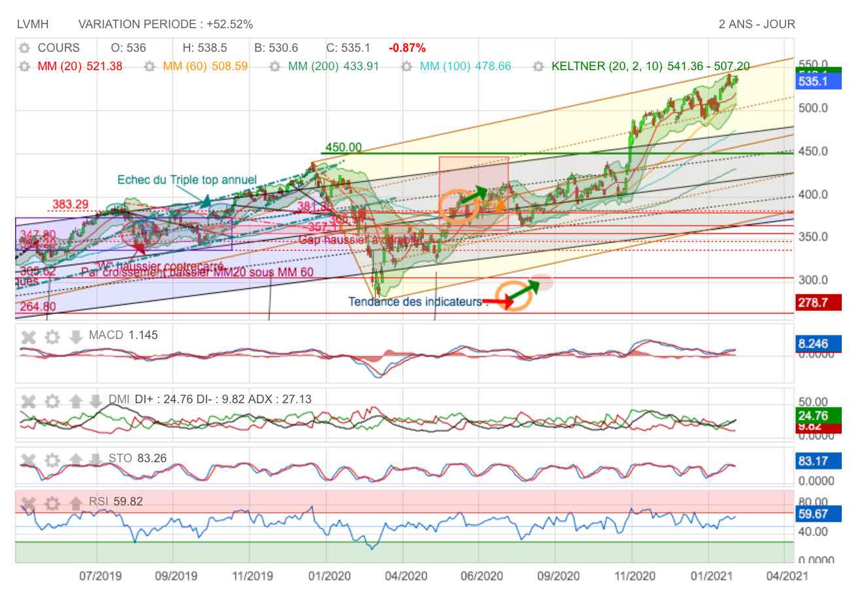
Task: Move STO panel down with arrow
Action: coord(96,460)
